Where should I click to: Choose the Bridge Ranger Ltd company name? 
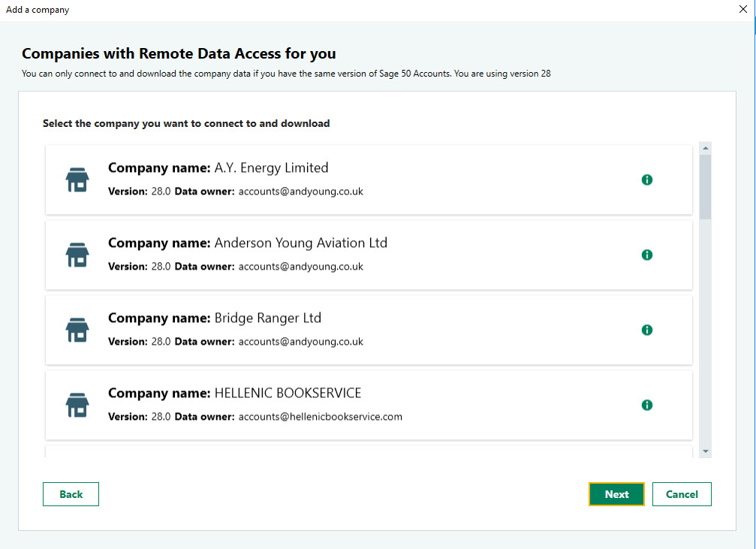[x=267, y=318]
